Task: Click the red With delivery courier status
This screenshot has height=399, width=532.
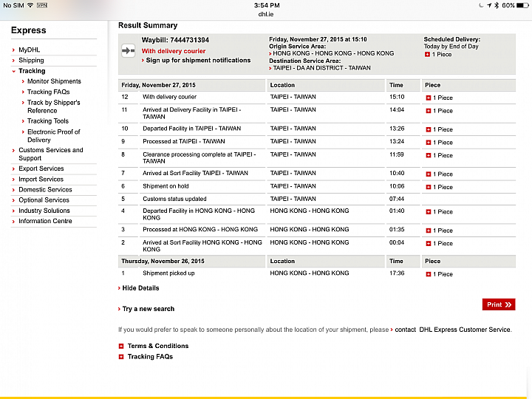Action: 174,51
